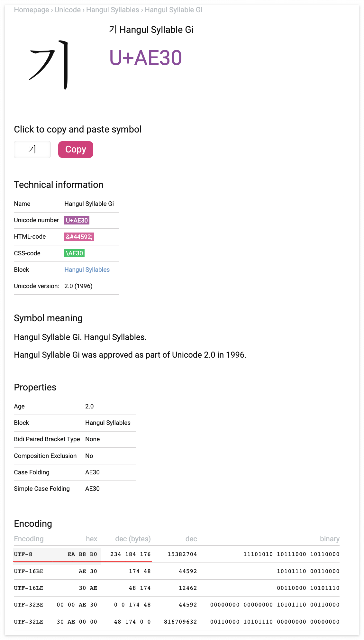364x640 pixels.
Task: Click the large U+AE30 purple heading
Action: (146, 58)
